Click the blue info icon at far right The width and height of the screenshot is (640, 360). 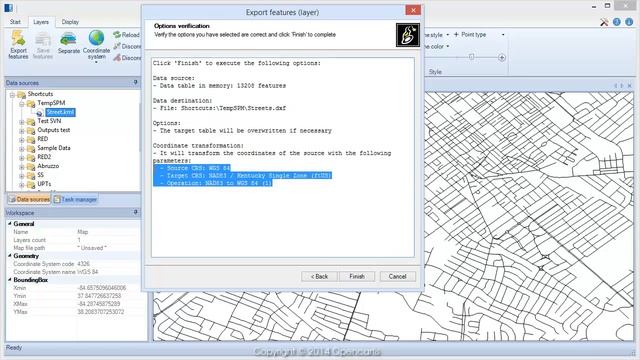pos(629,22)
